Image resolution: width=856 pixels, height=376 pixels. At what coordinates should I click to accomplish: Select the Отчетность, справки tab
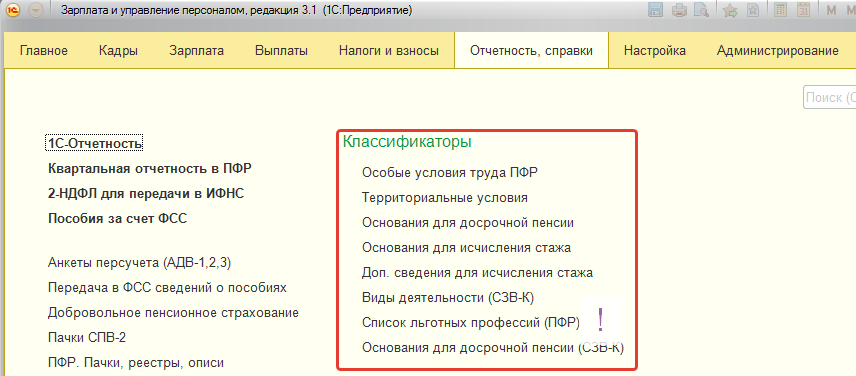point(531,51)
